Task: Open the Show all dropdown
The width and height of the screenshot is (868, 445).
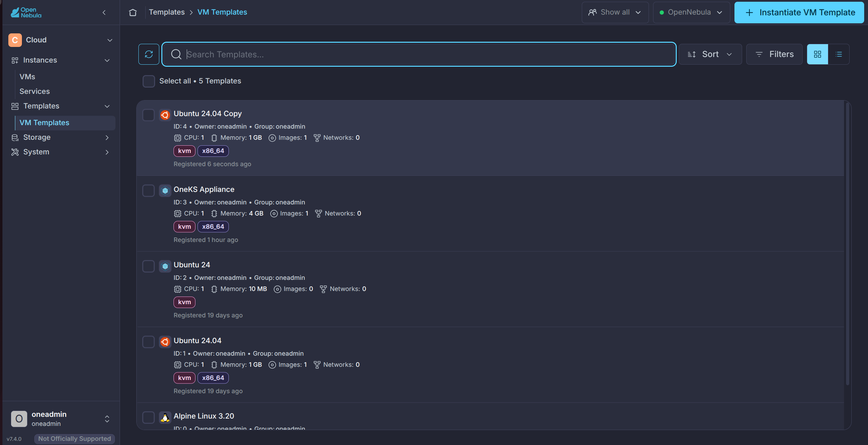Action: [x=615, y=13]
